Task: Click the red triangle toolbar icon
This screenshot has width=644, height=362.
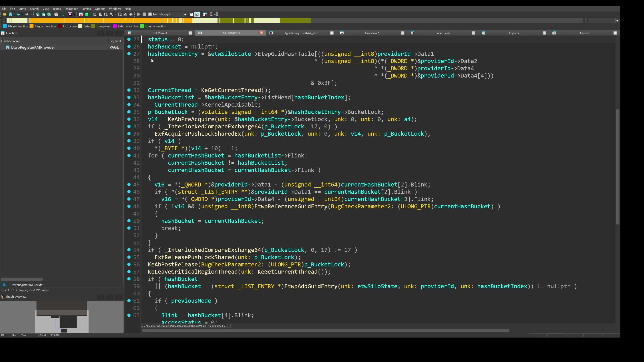Action: point(81,14)
